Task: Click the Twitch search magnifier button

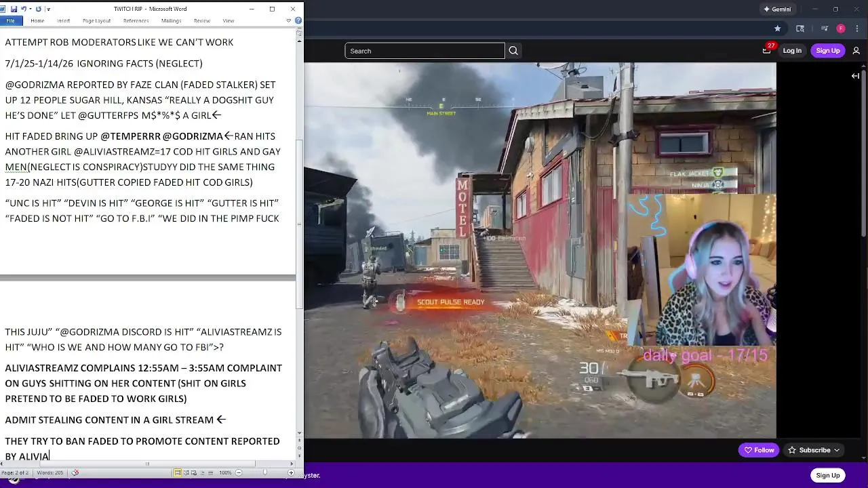Action: tap(513, 51)
